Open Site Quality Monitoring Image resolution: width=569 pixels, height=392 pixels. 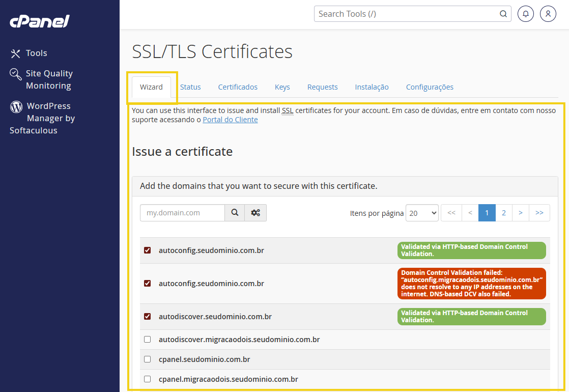41,79
